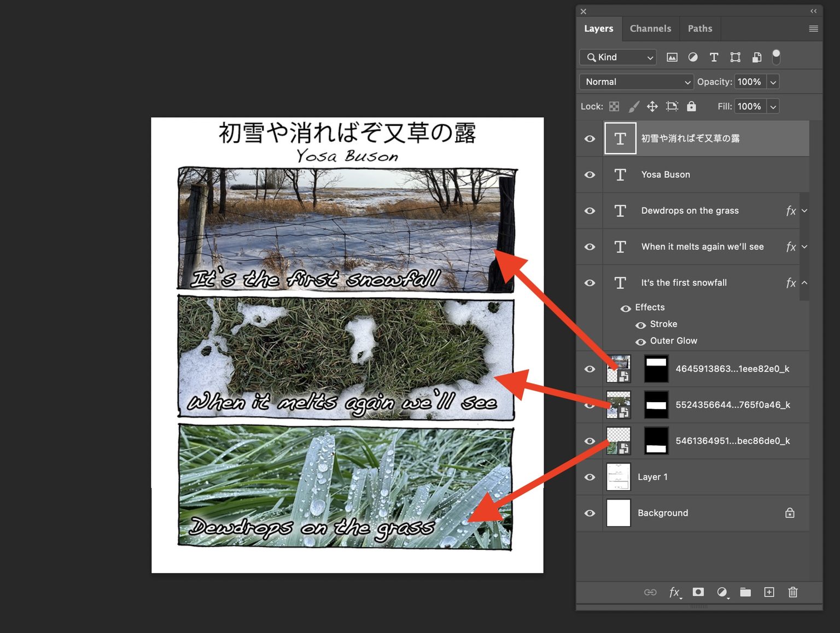
Task: Toggle layer filtering on/off switch
Action: click(x=776, y=56)
